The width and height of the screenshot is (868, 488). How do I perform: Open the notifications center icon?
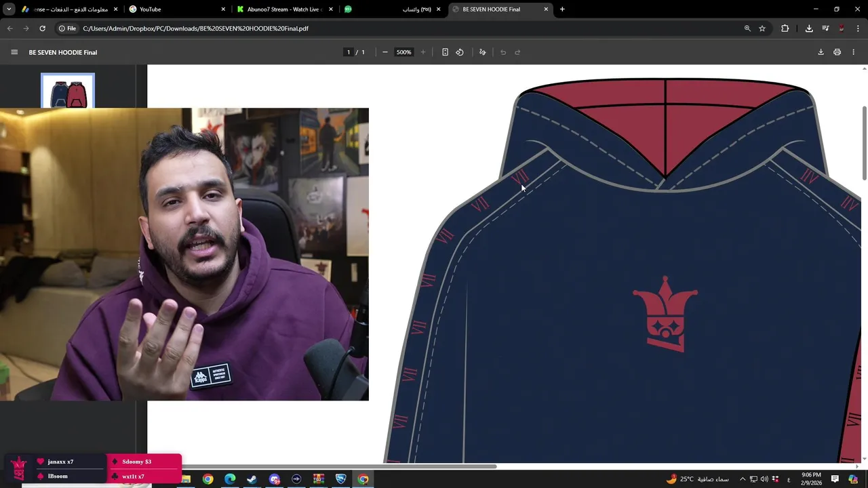point(835,479)
